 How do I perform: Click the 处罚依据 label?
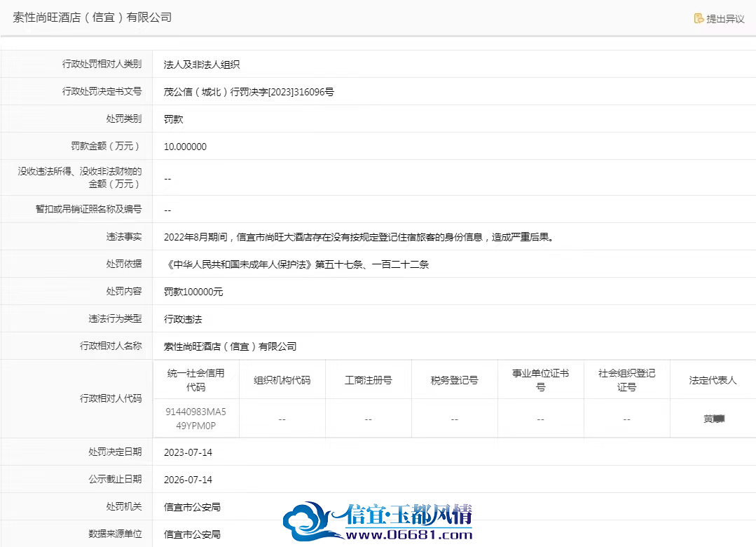(x=124, y=264)
